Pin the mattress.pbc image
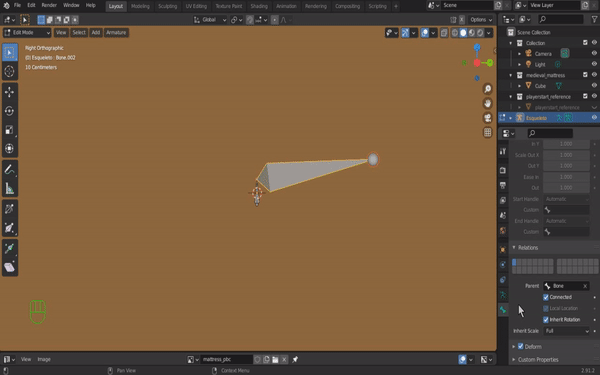The height and width of the screenshot is (375, 600). (x=295, y=359)
